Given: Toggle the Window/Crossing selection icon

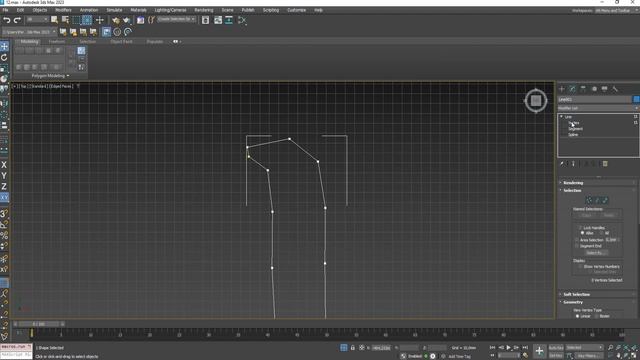Looking at the screenshot, I should coord(87,20).
